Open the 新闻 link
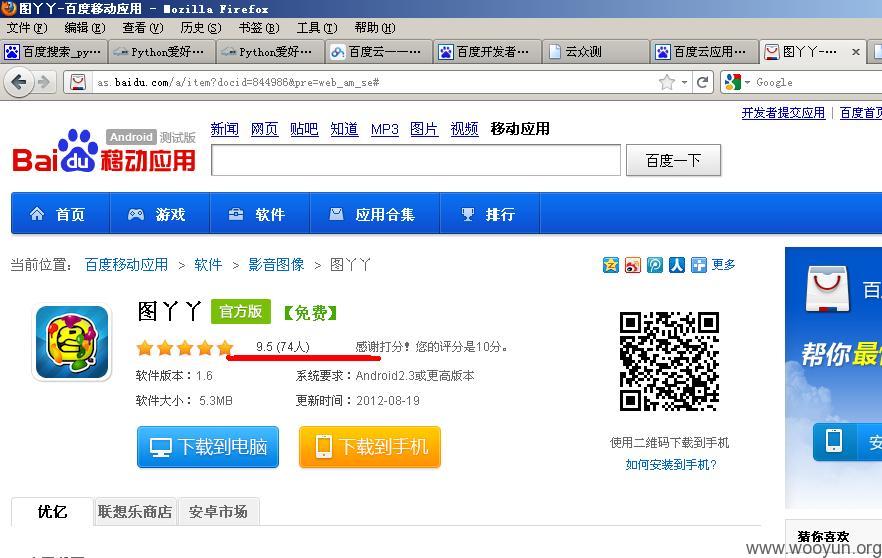Image resolution: width=882 pixels, height=558 pixels. [224, 129]
